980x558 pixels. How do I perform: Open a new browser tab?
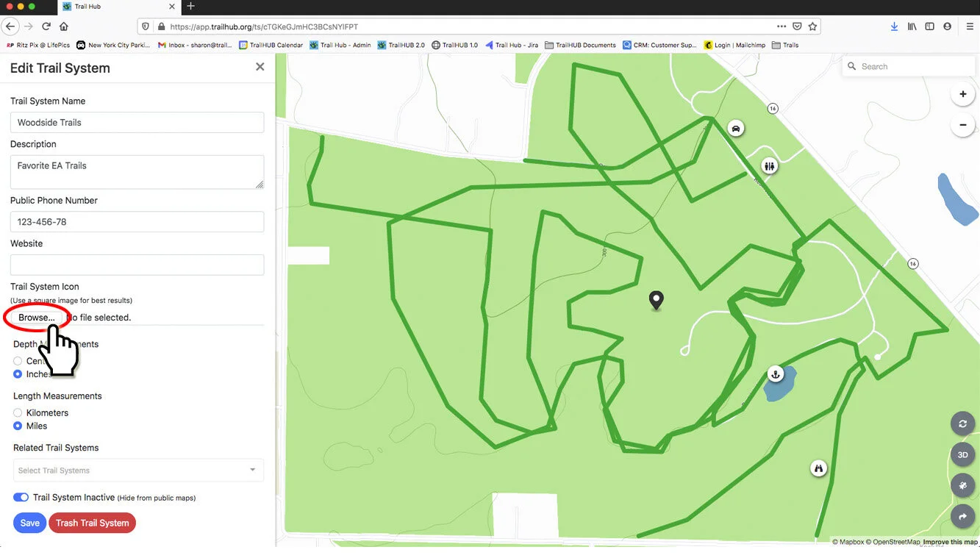[x=190, y=7]
